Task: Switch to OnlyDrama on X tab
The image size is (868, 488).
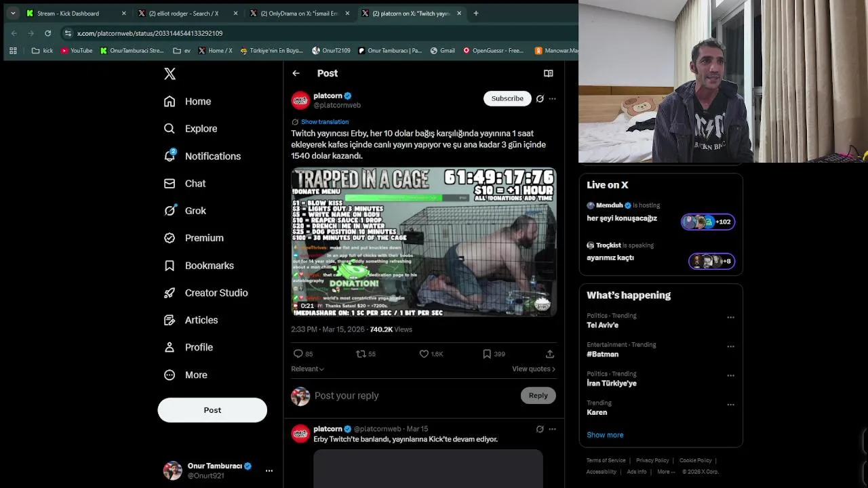Action: click(x=300, y=13)
